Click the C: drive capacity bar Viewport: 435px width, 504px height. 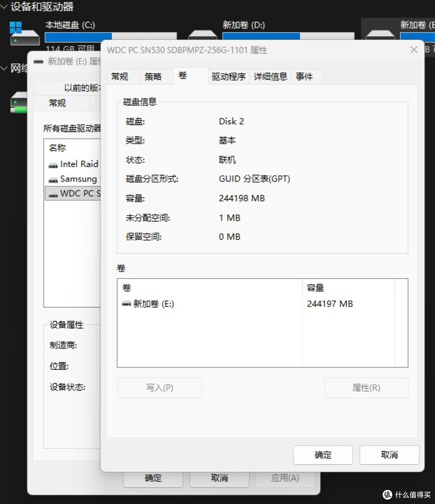click(111, 37)
